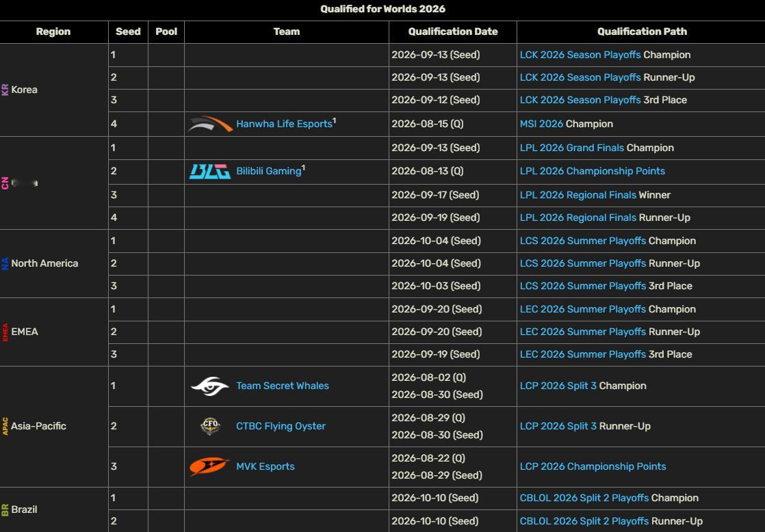Image resolution: width=765 pixels, height=532 pixels.
Task: Click the Qualification Path column header
Action: tap(642, 31)
